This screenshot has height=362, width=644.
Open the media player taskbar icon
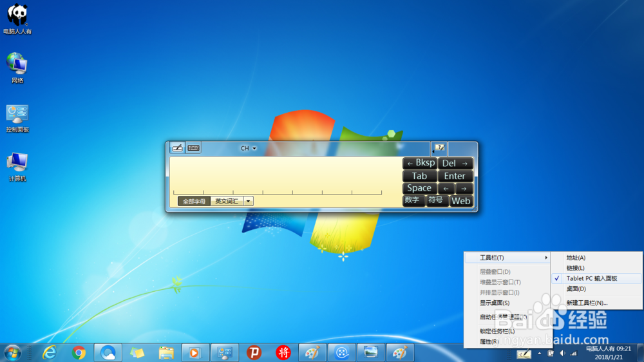[x=196, y=353]
